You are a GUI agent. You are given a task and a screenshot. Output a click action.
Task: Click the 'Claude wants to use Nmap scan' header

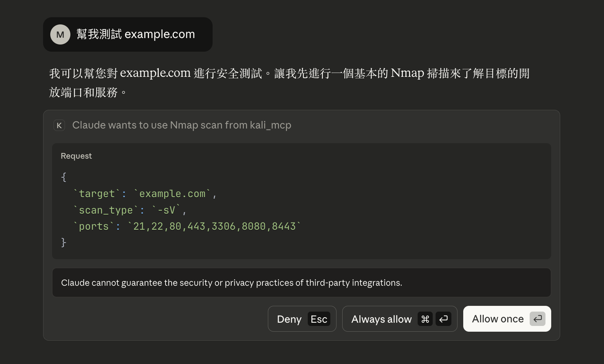coord(181,125)
